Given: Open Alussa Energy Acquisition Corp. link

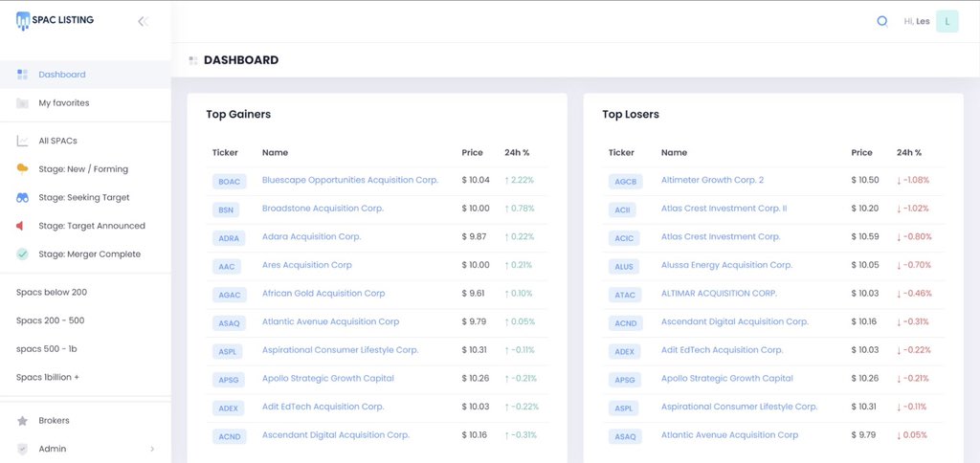Looking at the screenshot, I should pyautogui.click(x=727, y=265).
